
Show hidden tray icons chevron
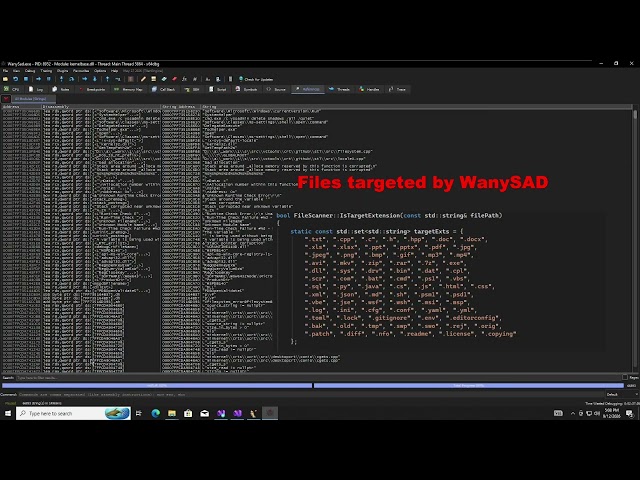(x=573, y=413)
